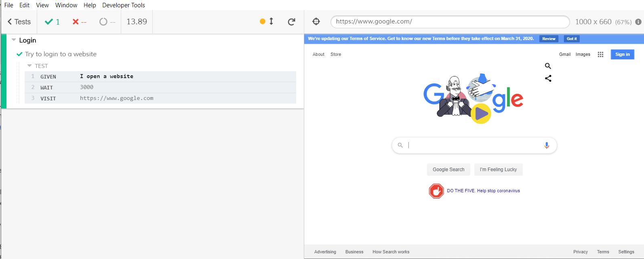Click the Sign in button
This screenshot has width=644, height=259.
point(622,54)
